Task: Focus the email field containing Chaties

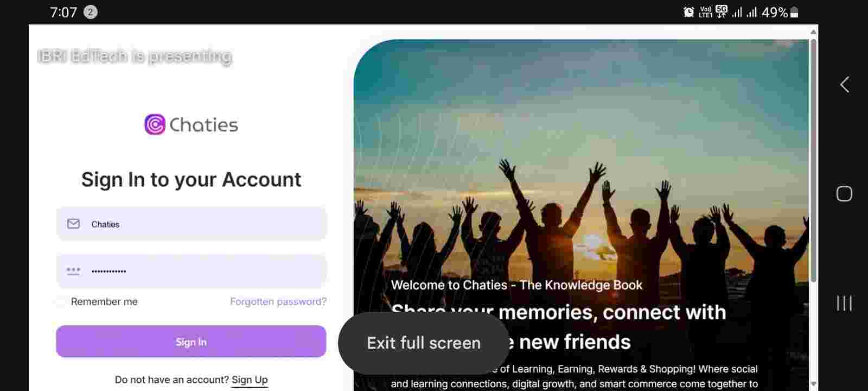Action: click(x=191, y=224)
